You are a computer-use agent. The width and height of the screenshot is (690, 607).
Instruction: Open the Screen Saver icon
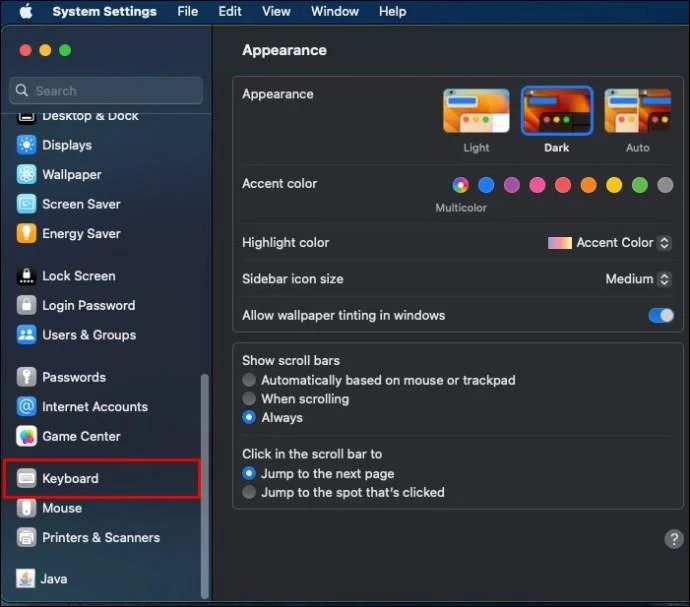pyautogui.click(x=26, y=204)
